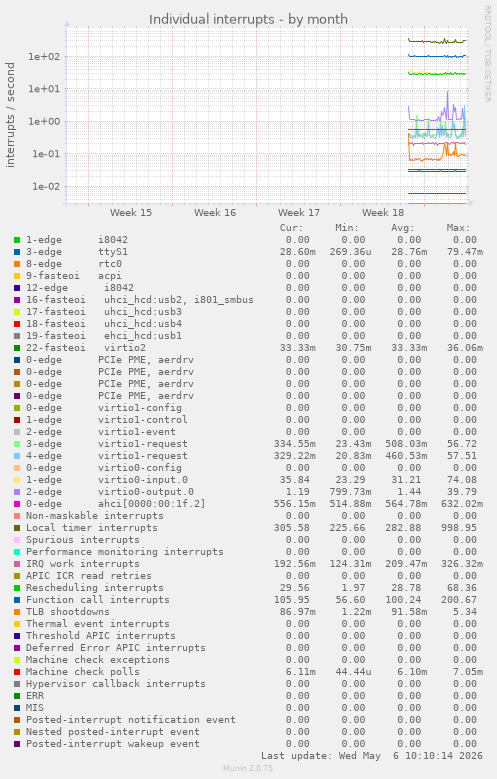Click the virtio0-output.0 purple legend swatch
Screen dimensions: 497x779
(17, 492)
